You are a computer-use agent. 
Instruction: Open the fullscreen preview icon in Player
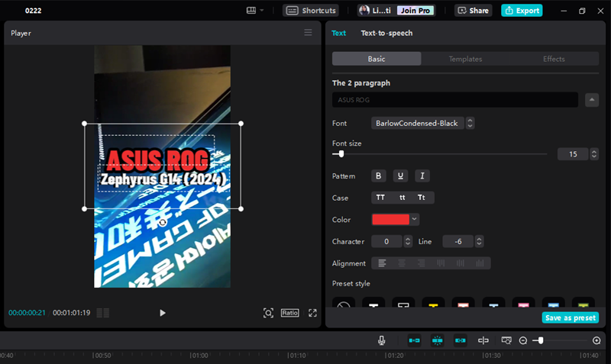click(x=312, y=313)
